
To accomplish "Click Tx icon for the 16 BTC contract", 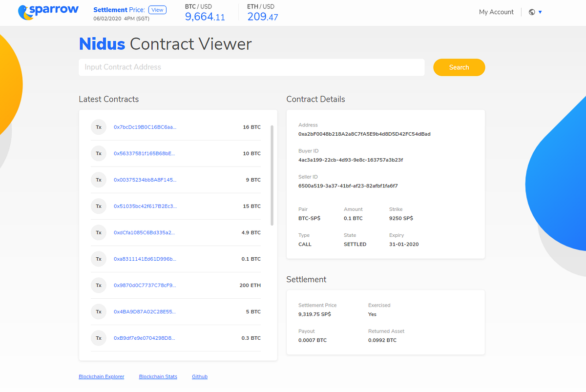I will pos(98,127).
